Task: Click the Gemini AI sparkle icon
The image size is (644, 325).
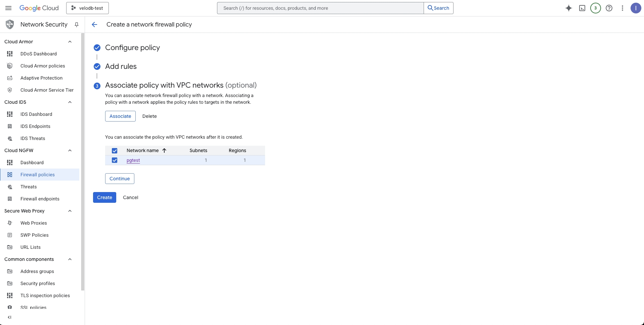Action: (x=568, y=8)
